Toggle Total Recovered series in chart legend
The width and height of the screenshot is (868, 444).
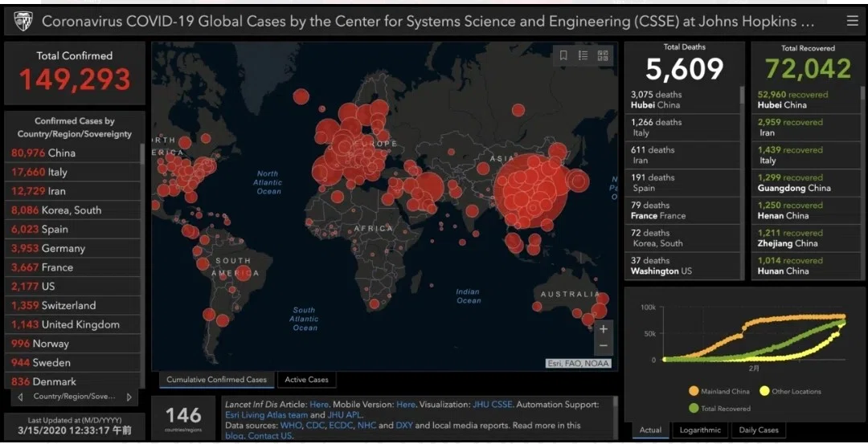click(720, 408)
